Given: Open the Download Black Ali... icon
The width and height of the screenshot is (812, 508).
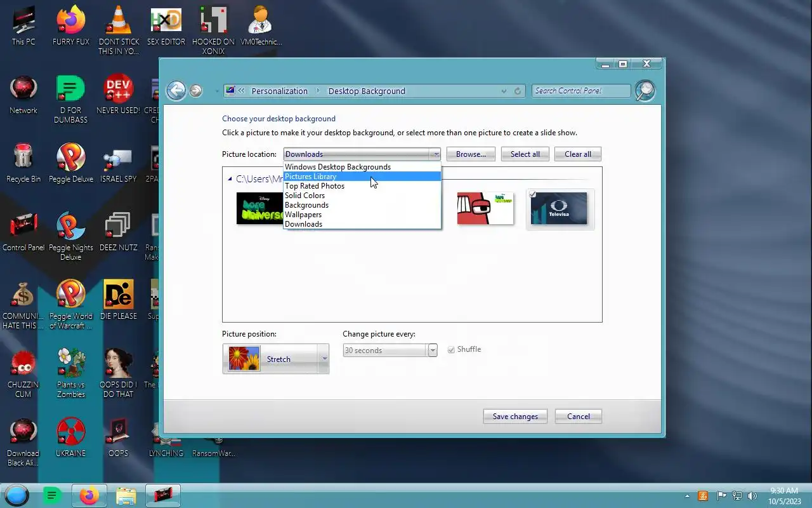Looking at the screenshot, I should (23, 442).
